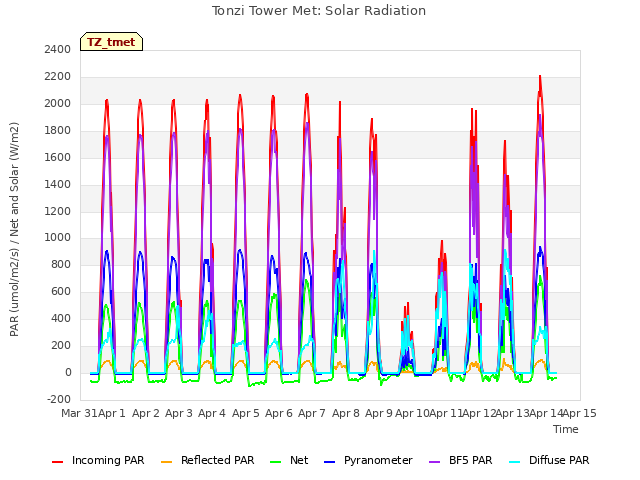Click the Apr 15 x-axis date label
The image size is (640, 480).
click(x=580, y=413)
